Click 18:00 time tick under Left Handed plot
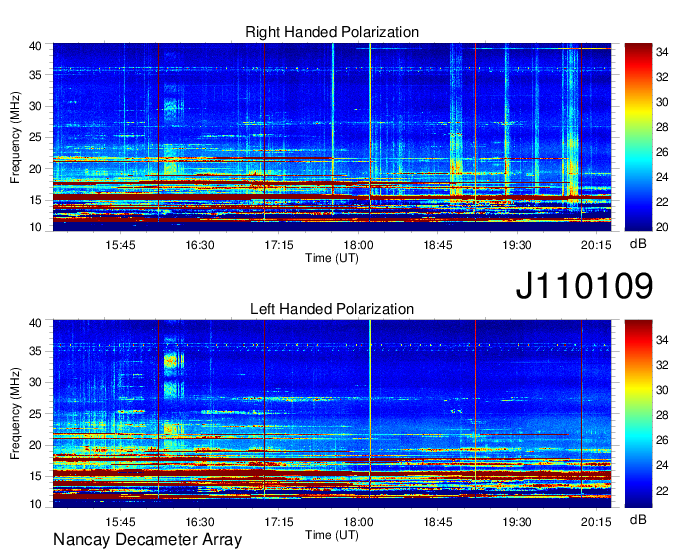 pos(358,522)
